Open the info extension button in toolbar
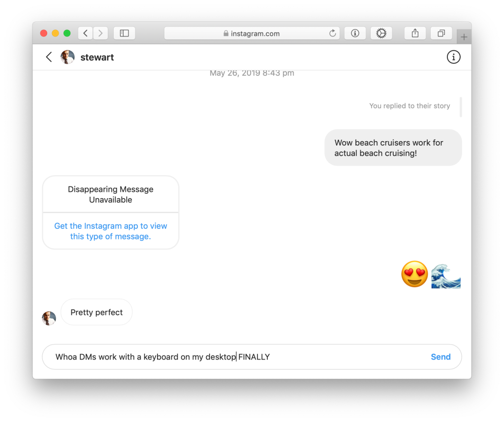 click(x=355, y=33)
